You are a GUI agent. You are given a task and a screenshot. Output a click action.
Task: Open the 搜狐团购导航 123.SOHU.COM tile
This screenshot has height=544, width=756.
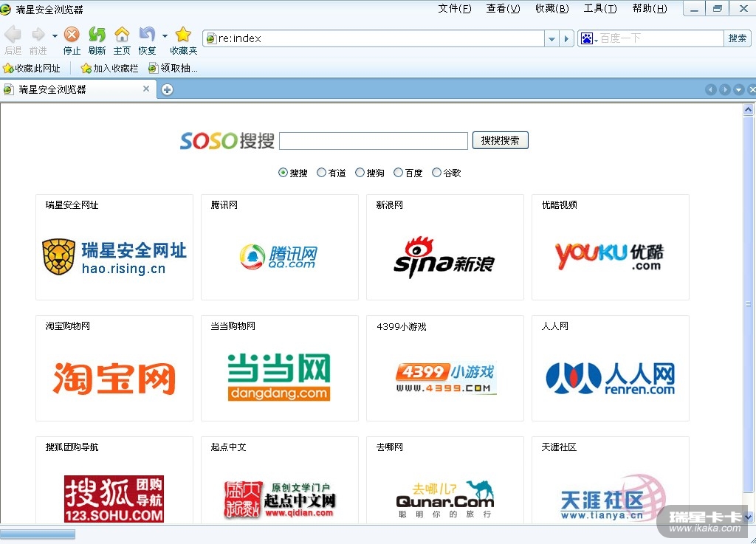(114, 480)
